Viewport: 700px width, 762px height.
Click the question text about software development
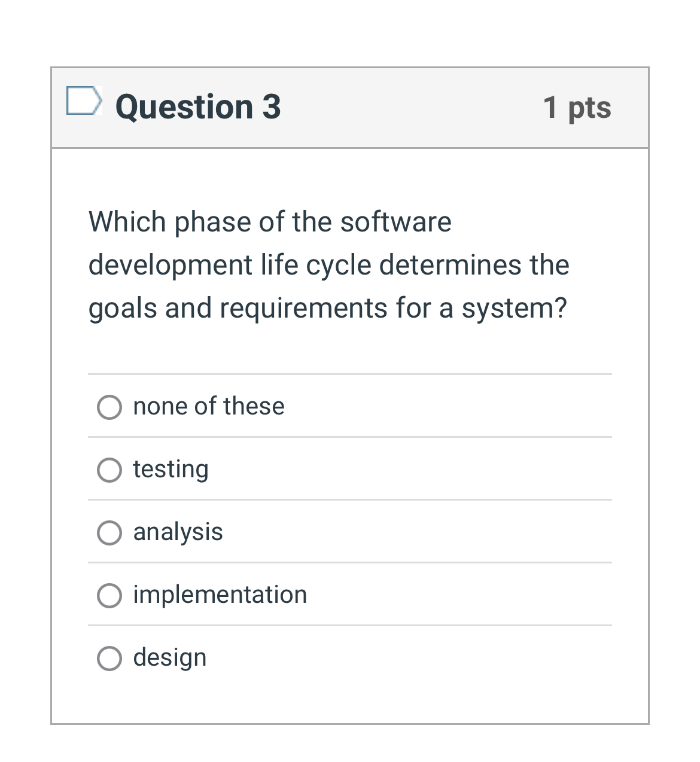[x=328, y=265]
